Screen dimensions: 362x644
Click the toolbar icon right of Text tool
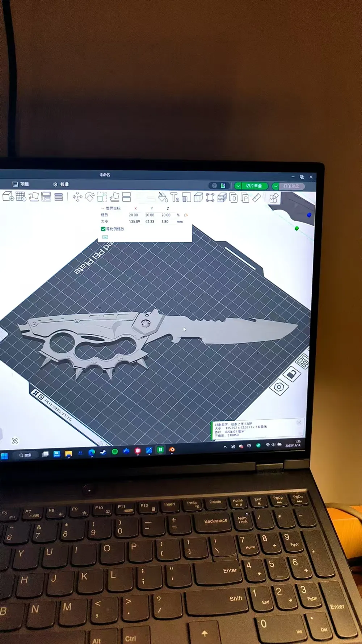[x=186, y=198]
